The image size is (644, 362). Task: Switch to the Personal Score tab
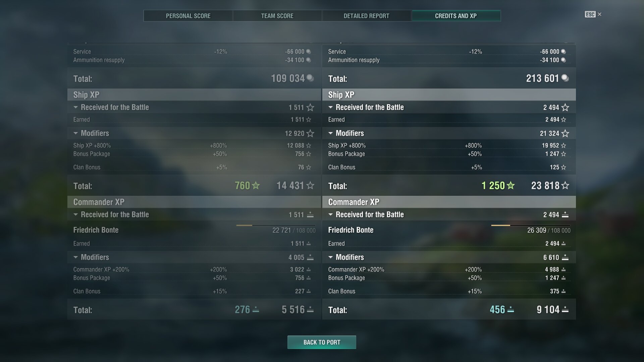[188, 16]
